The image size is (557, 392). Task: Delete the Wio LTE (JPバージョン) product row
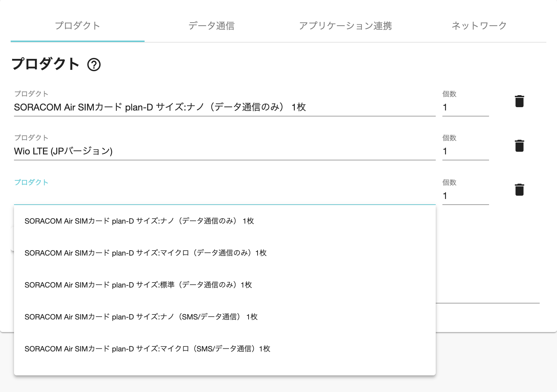click(519, 145)
